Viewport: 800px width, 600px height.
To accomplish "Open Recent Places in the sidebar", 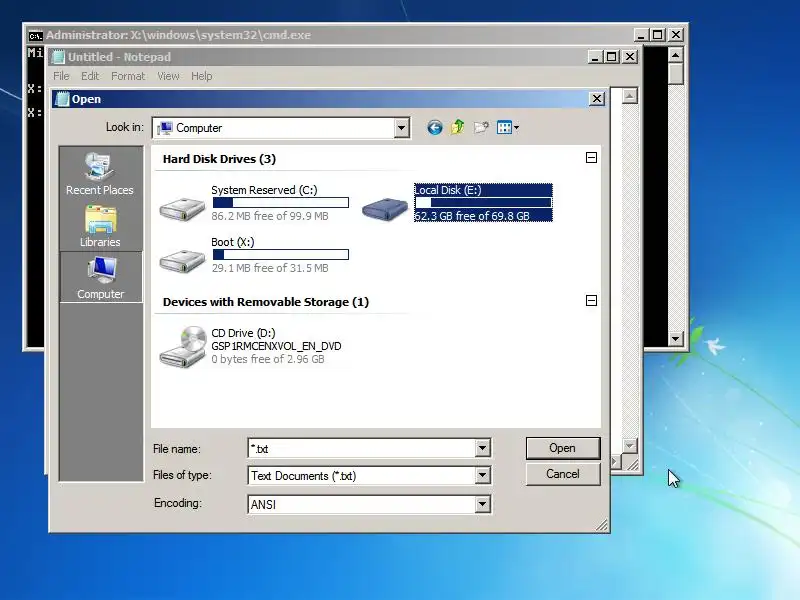I will point(100,174).
